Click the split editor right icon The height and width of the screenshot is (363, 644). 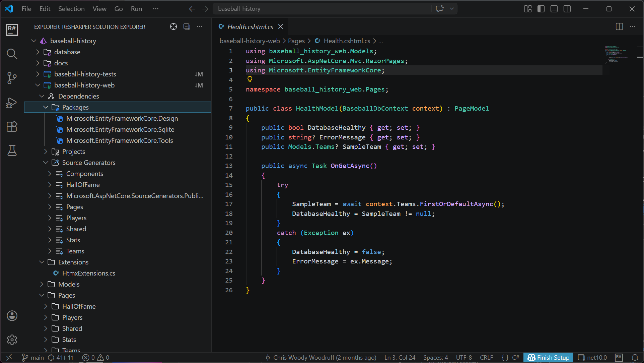coord(619,27)
